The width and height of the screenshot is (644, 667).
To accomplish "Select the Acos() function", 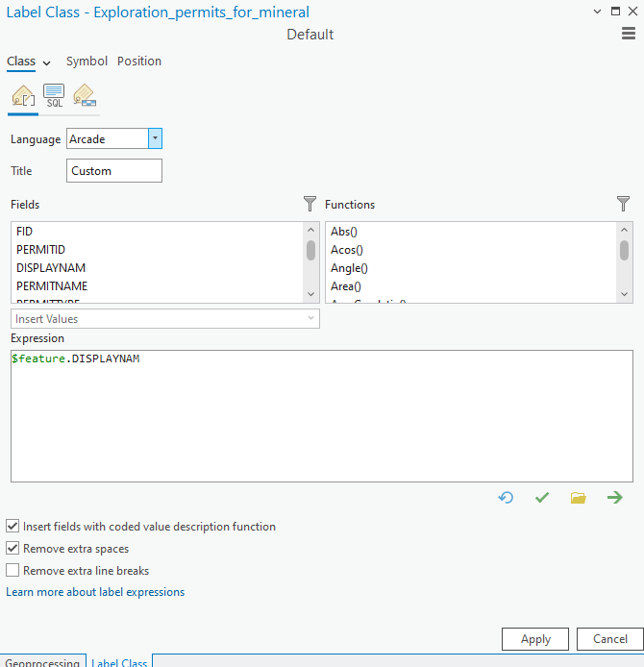I will tap(347, 250).
